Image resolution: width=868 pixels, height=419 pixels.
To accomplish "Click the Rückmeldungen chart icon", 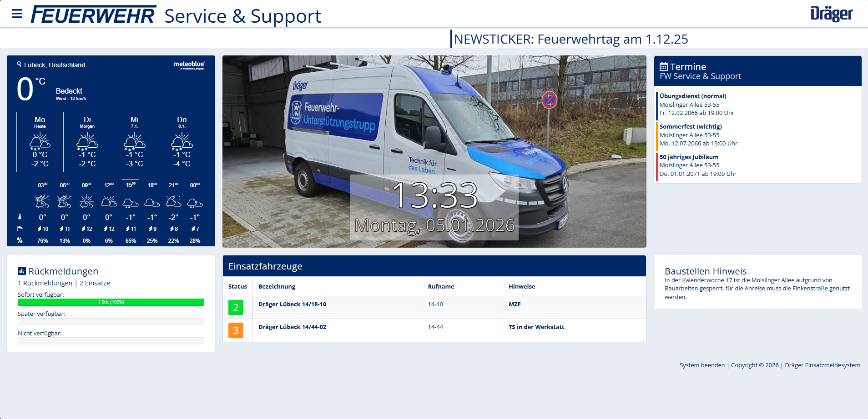I will 22,271.
